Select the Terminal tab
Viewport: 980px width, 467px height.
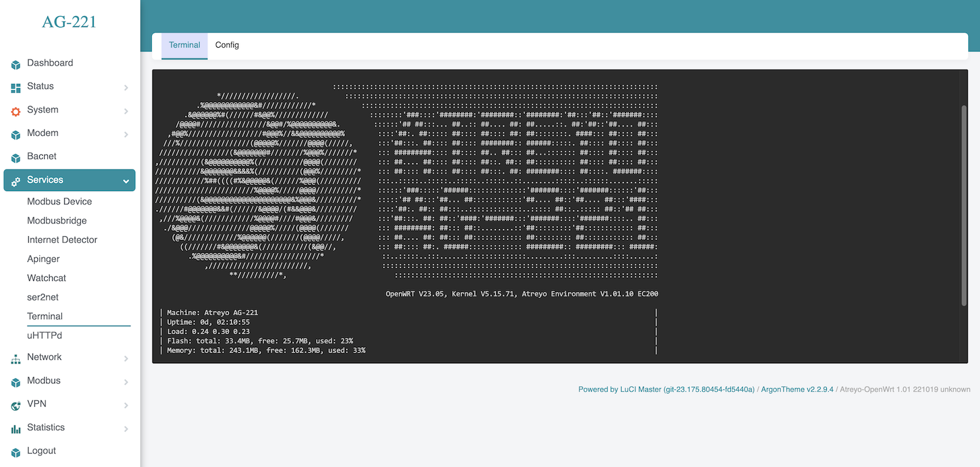point(184,45)
